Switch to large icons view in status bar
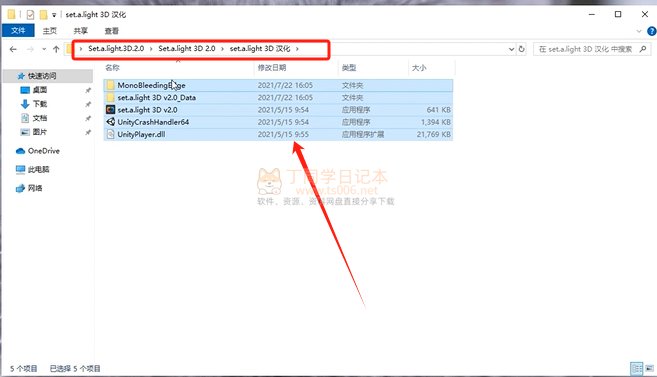Viewport: 657px width, 377px height. [x=649, y=369]
